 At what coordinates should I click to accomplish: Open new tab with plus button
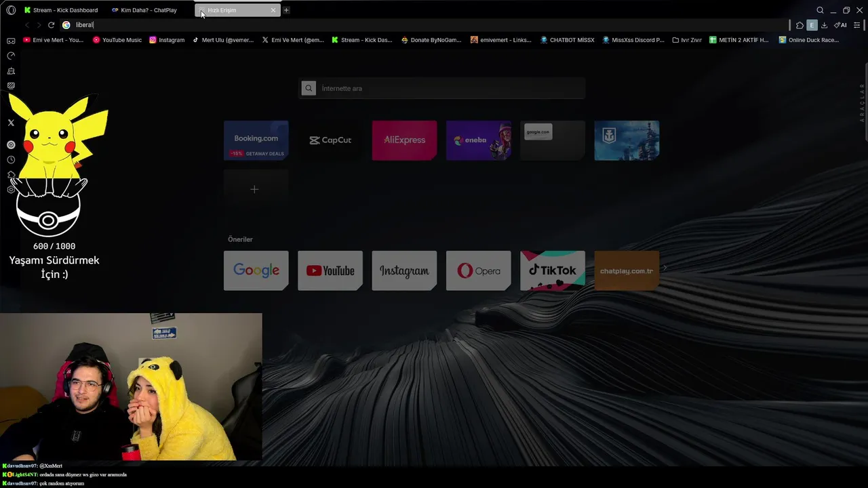pos(286,10)
